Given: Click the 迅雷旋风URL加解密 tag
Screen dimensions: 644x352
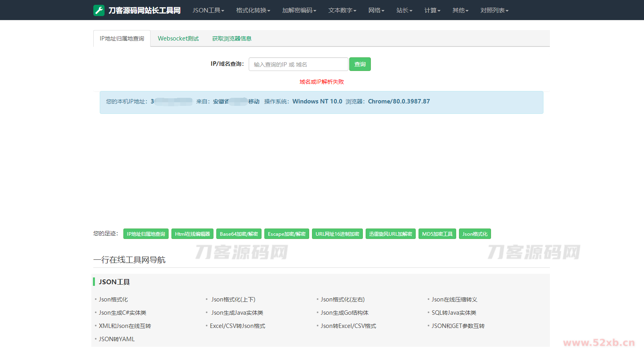Looking at the screenshot, I should (390, 234).
